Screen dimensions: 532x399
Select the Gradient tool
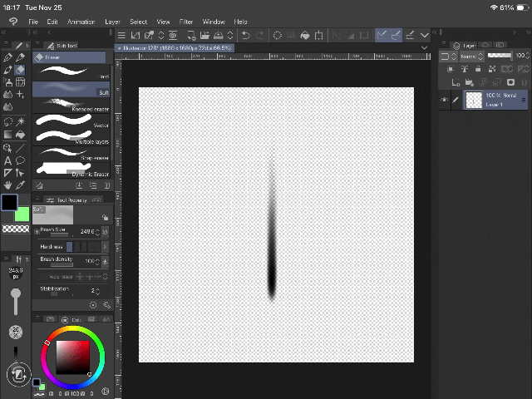7,135
